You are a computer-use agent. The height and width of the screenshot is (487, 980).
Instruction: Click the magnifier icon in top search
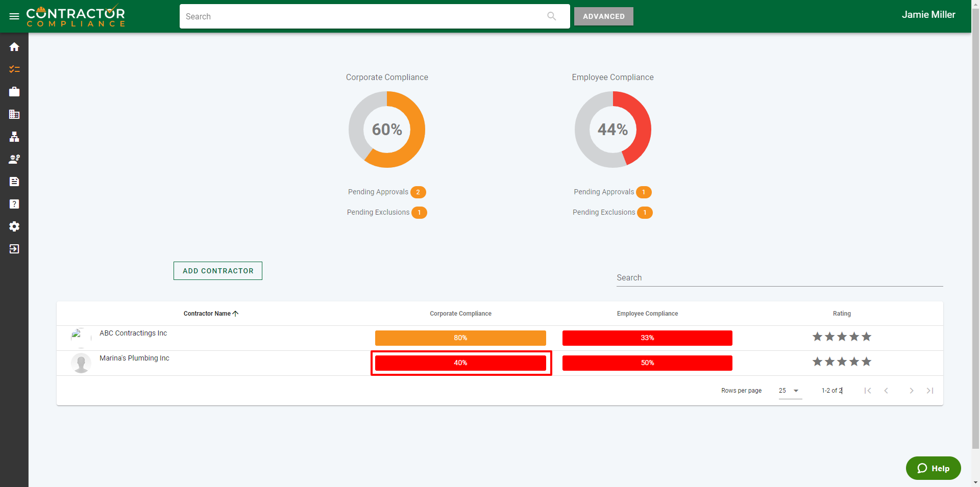[551, 16]
